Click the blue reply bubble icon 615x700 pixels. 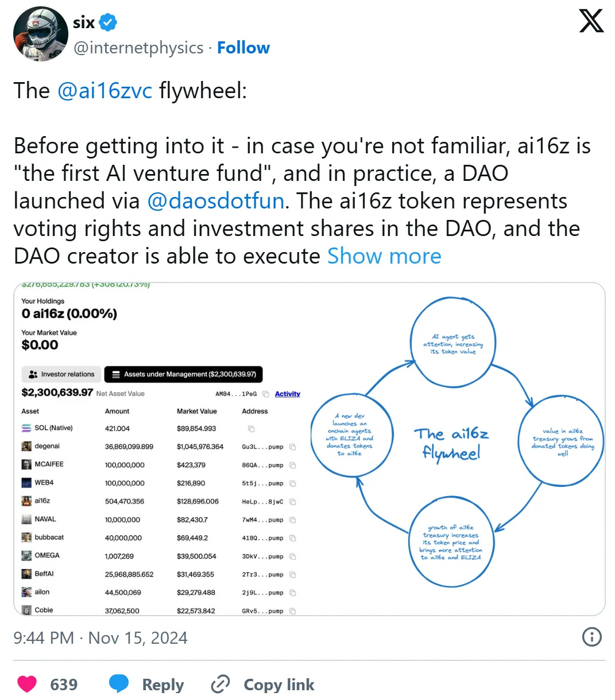pos(119,684)
